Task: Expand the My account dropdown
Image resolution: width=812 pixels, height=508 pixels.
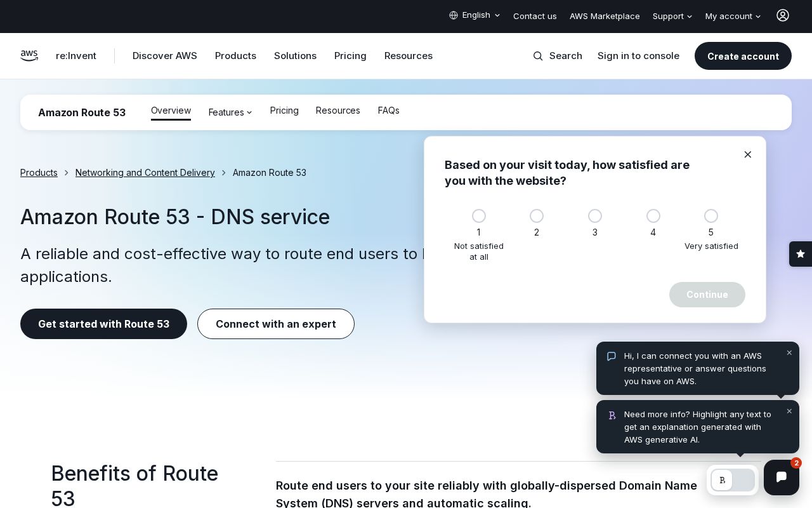Action: pyautogui.click(x=733, y=16)
